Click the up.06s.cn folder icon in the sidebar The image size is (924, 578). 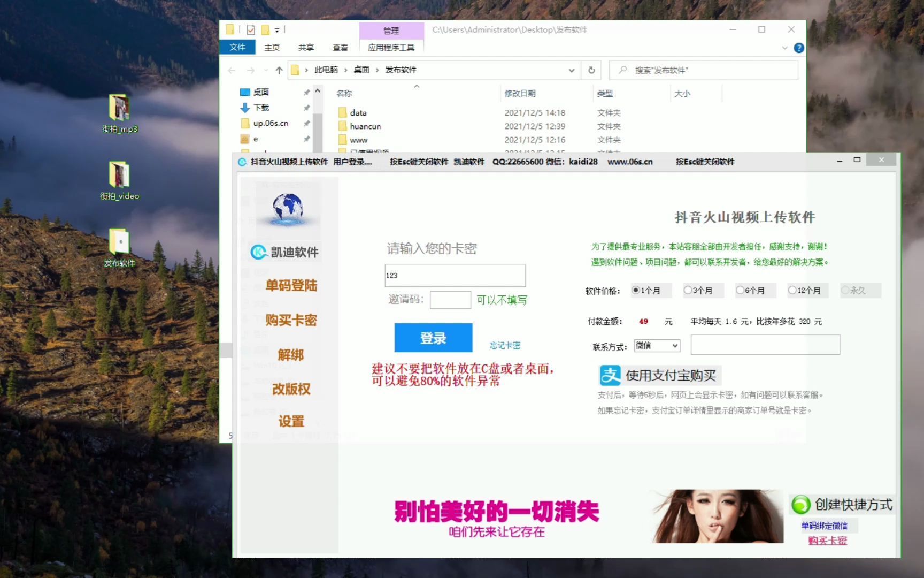(x=245, y=123)
